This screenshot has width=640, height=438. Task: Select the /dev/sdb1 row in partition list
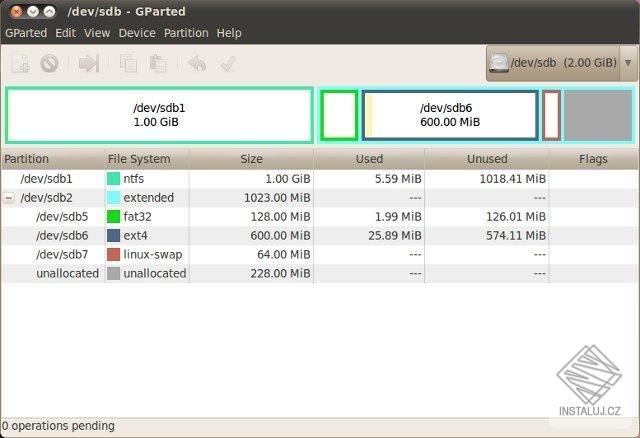click(320, 179)
